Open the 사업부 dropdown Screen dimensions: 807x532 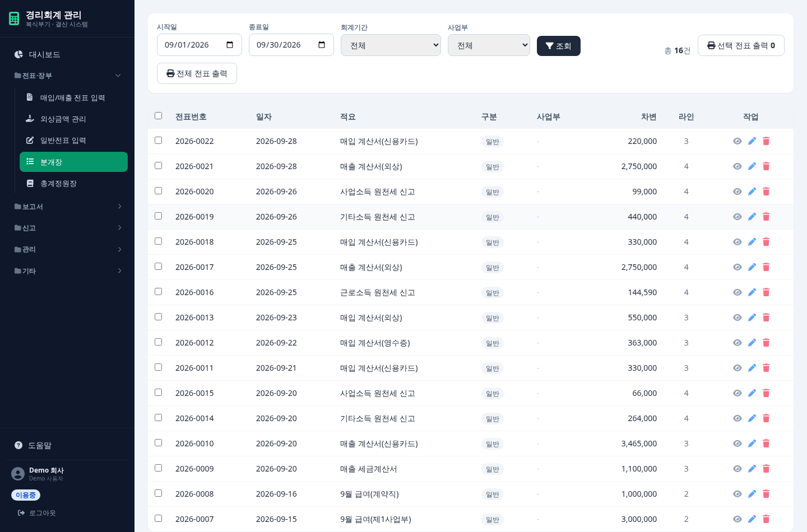pyautogui.click(x=489, y=45)
